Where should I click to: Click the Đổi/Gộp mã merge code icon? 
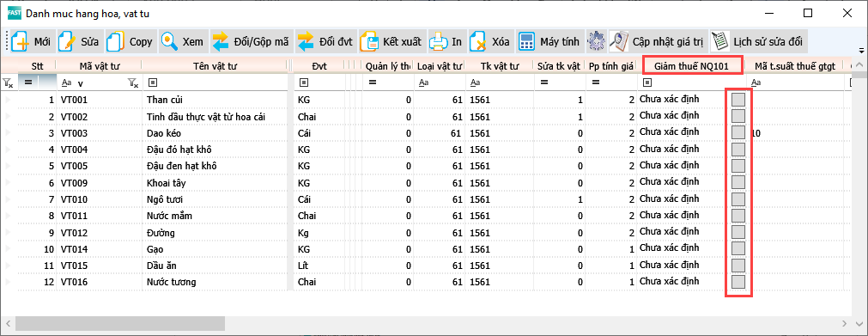(x=220, y=41)
